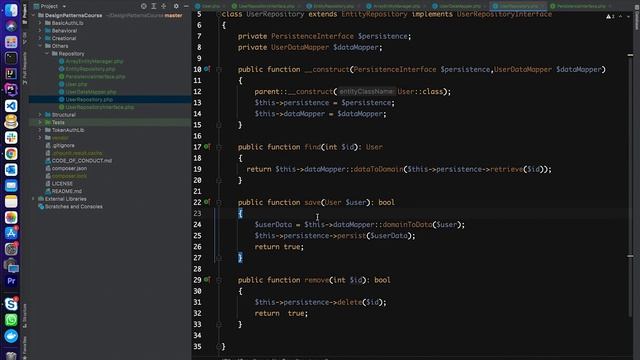The image size is (640, 360).
Task: Open Premiere Pro from the dock
Action: pyautogui.click(x=11, y=281)
